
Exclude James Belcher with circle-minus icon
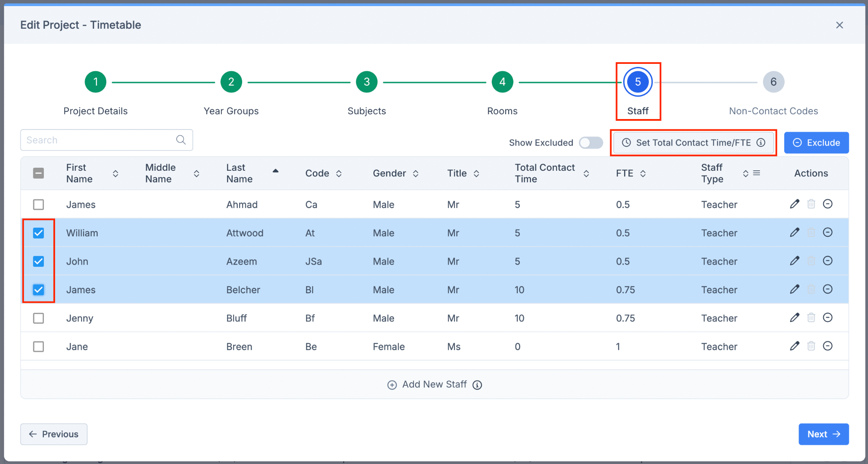click(828, 289)
